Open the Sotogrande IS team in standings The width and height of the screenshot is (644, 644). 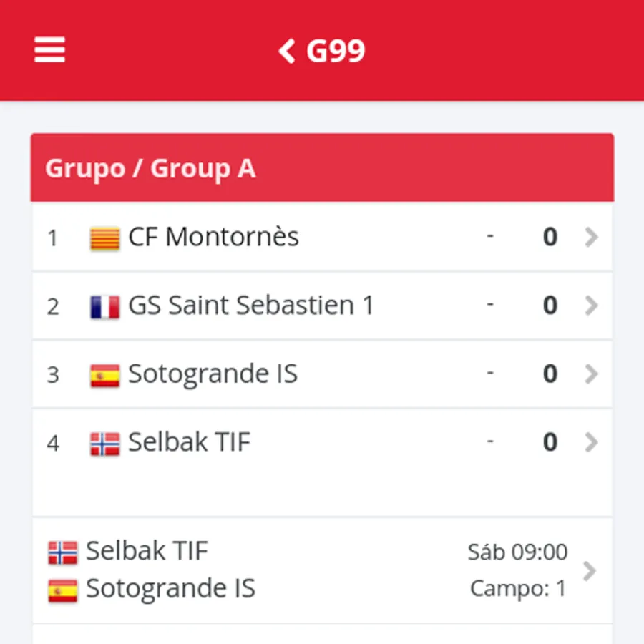(x=213, y=374)
